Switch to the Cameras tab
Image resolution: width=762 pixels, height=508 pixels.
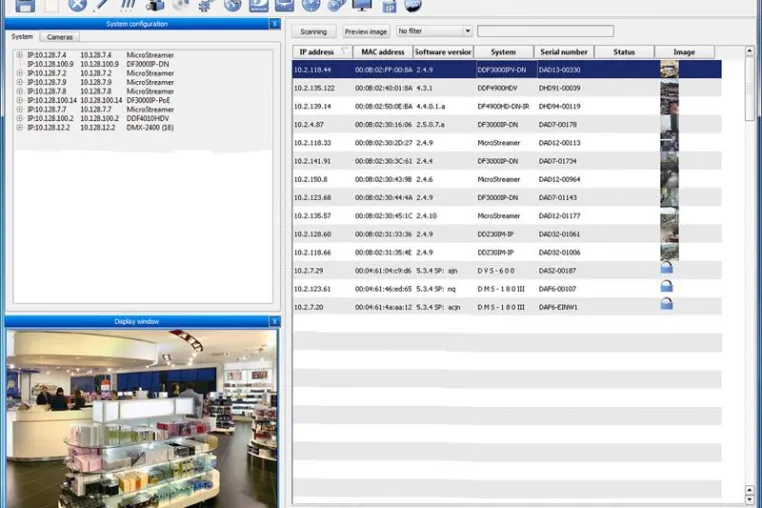click(x=60, y=37)
